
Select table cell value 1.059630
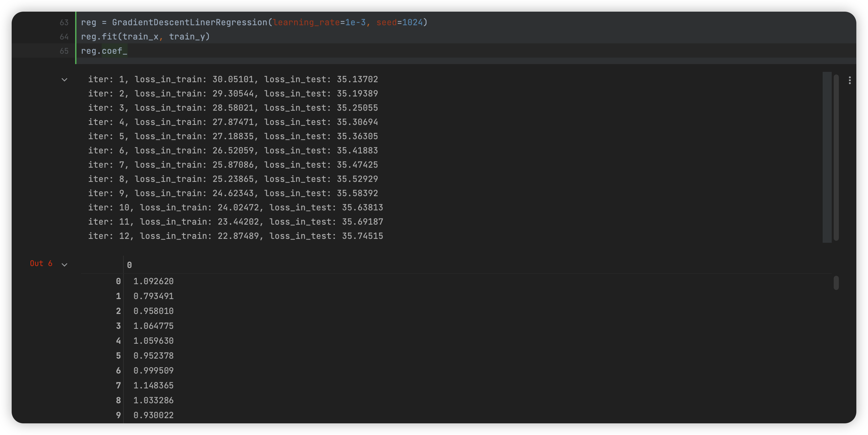[x=153, y=341]
